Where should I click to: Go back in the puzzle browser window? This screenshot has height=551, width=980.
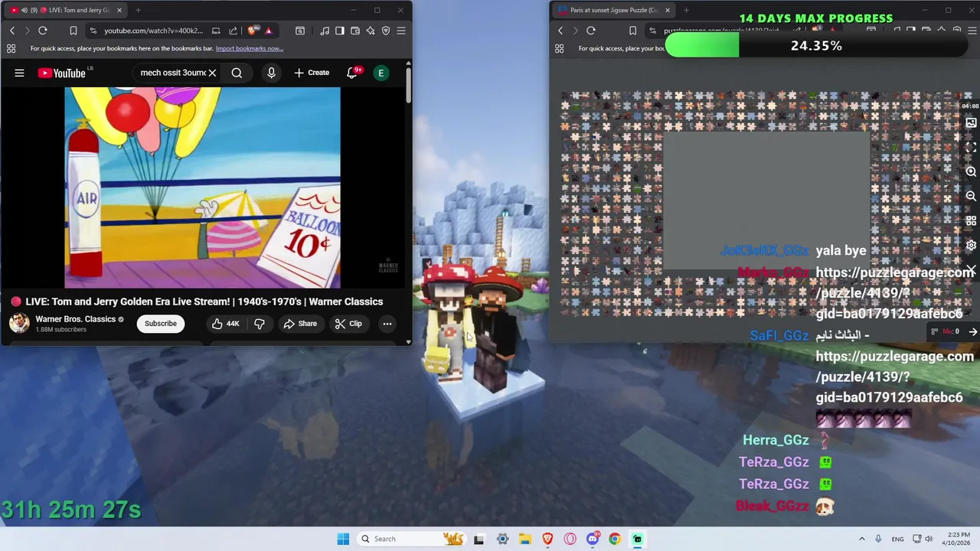[560, 31]
